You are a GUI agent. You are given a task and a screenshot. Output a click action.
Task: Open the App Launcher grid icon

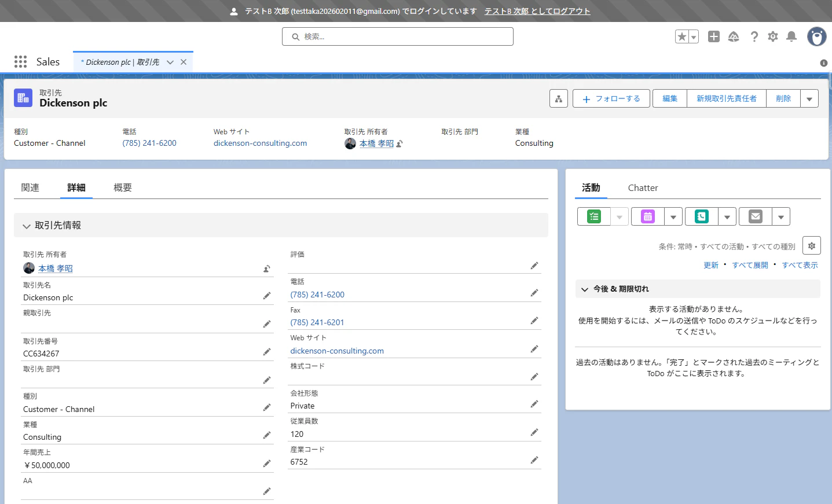click(x=20, y=62)
